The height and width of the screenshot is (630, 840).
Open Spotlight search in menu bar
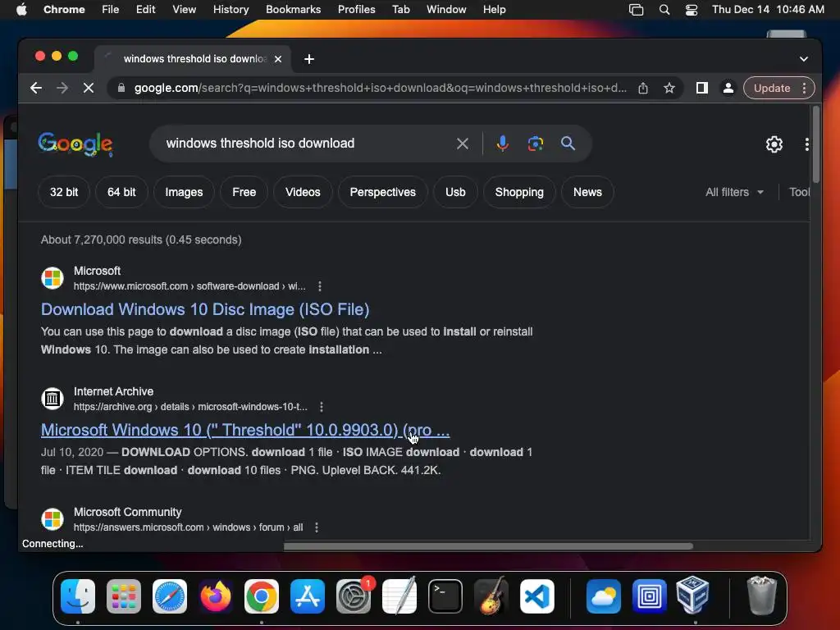tap(664, 9)
